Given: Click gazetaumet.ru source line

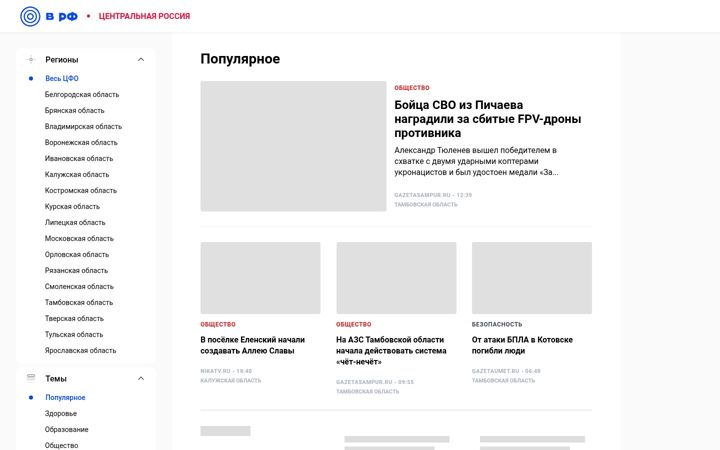Looking at the screenshot, I should pos(506,371).
